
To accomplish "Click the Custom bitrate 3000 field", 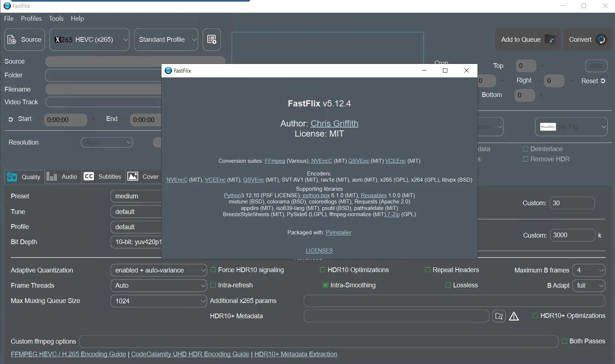I will pyautogui.click(x=572, y=235).
